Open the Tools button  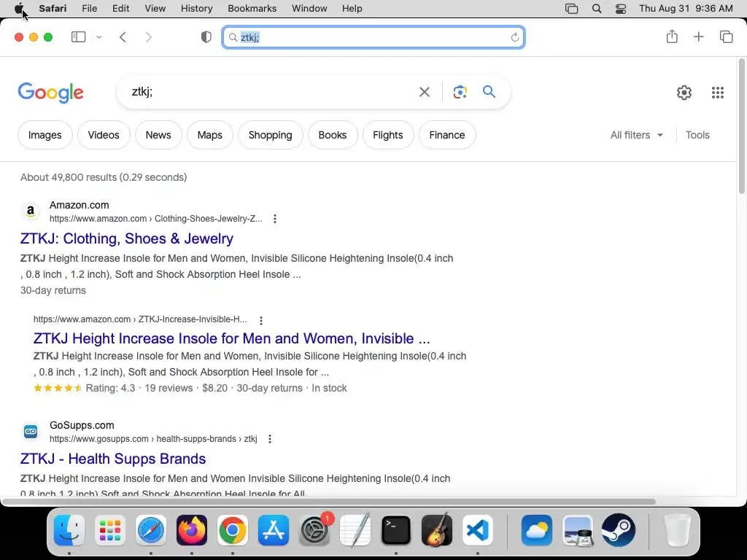click(x=697, y=135)
